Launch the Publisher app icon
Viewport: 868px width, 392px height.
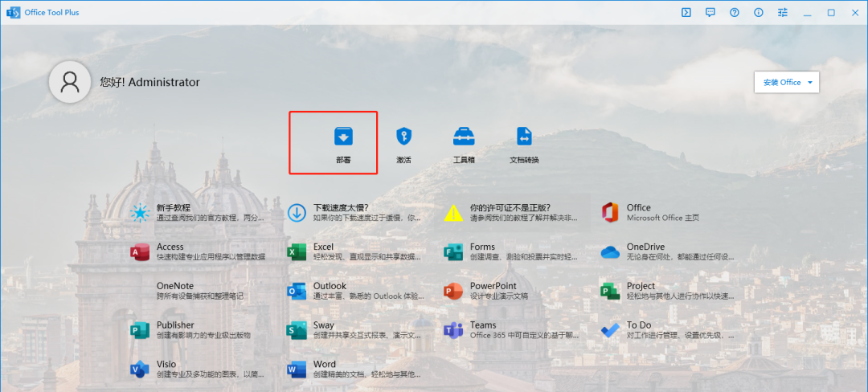(x=140, y=331)
